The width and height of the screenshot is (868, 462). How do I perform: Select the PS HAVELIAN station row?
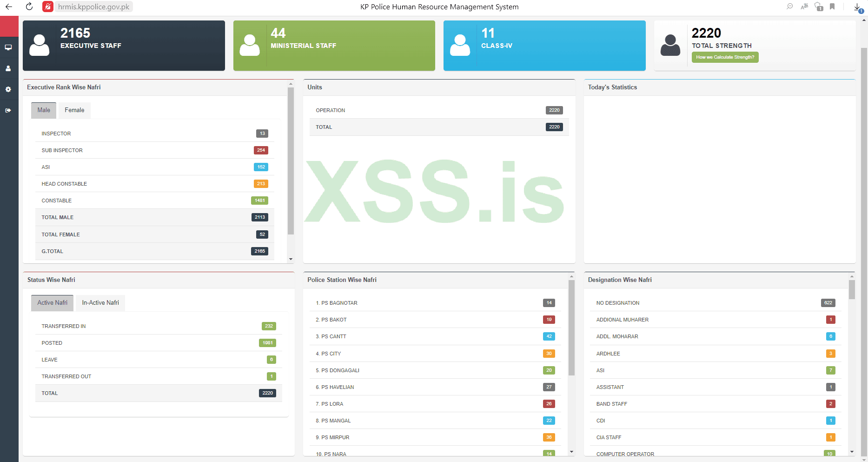[435, 387]
